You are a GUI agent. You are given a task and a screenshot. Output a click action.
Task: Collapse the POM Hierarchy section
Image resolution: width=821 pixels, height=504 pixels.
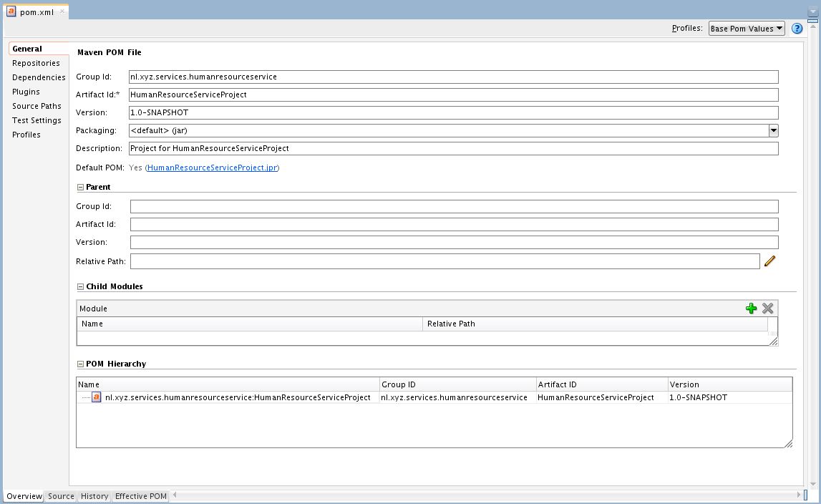(80, 364)
